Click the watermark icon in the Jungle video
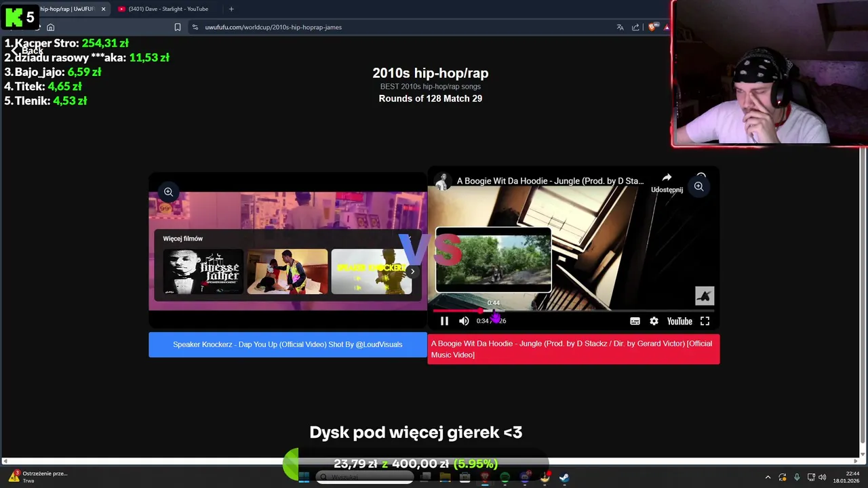The image size is (868, 488). (705, 296)
